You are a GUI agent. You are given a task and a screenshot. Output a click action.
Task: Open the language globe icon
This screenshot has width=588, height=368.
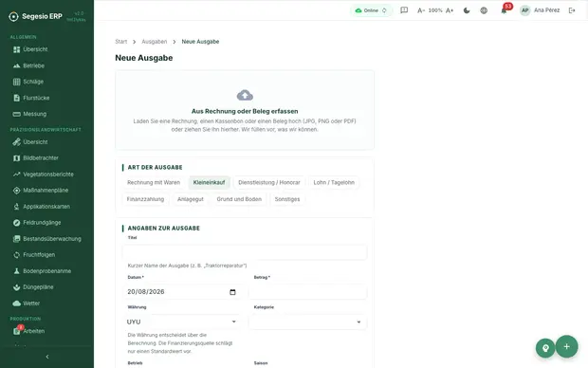[484, 10]
